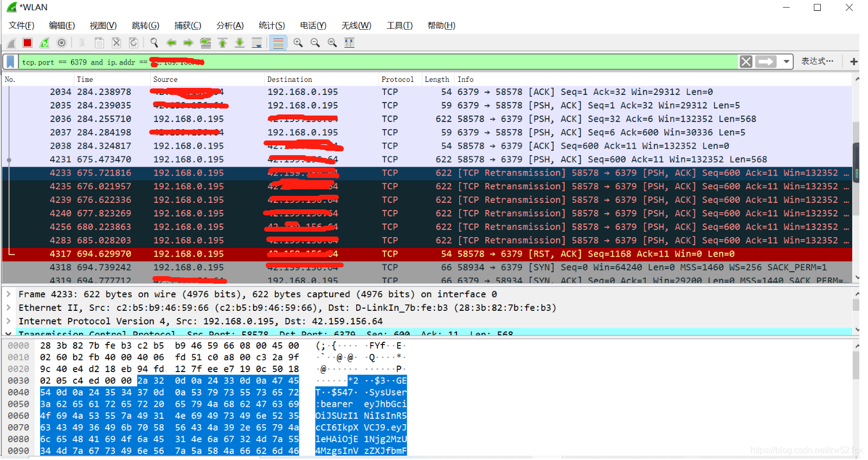Jump to the last packet icon
The height and width of the screenshot is (460, 868).
(x=240, y=43)
